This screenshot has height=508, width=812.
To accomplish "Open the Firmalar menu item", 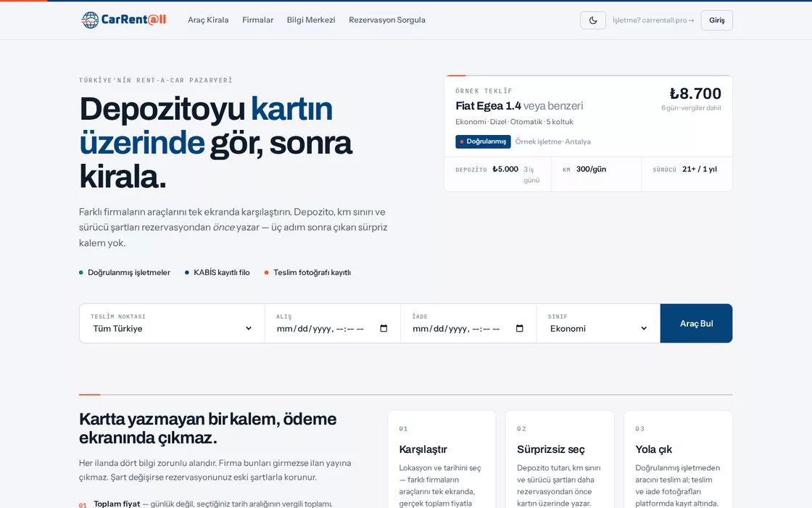I will 258,20.
